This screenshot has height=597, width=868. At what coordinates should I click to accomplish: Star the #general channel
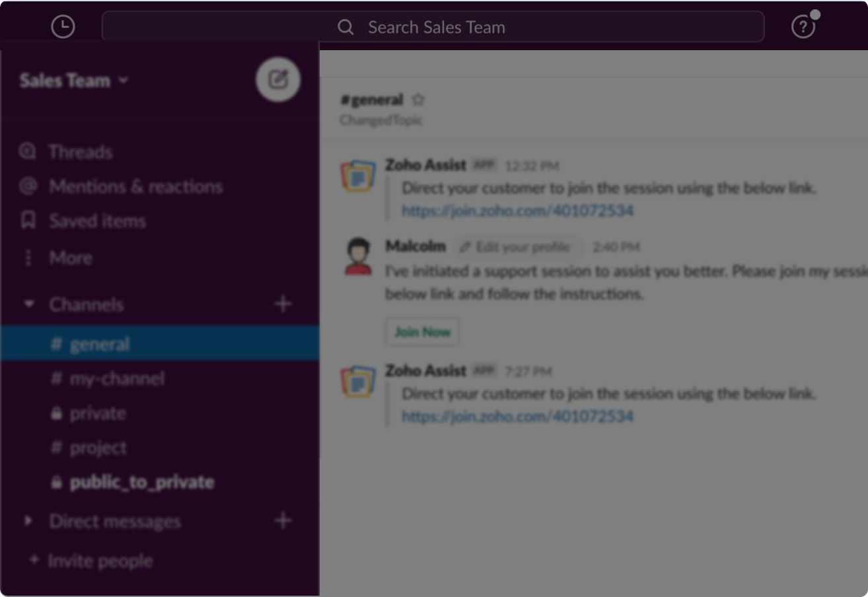[x=419, y=99]
